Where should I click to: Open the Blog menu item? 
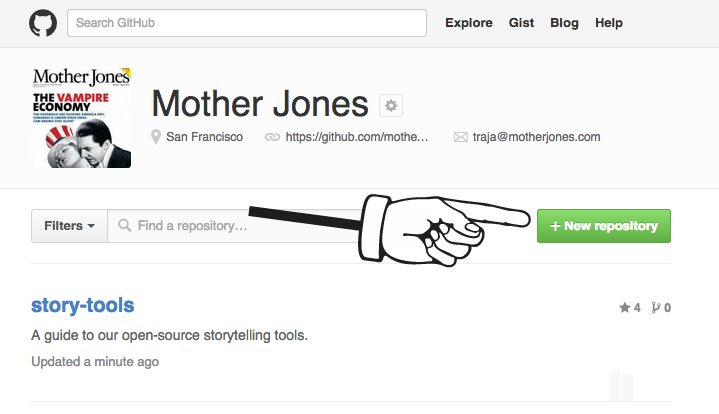coord(564,23)
